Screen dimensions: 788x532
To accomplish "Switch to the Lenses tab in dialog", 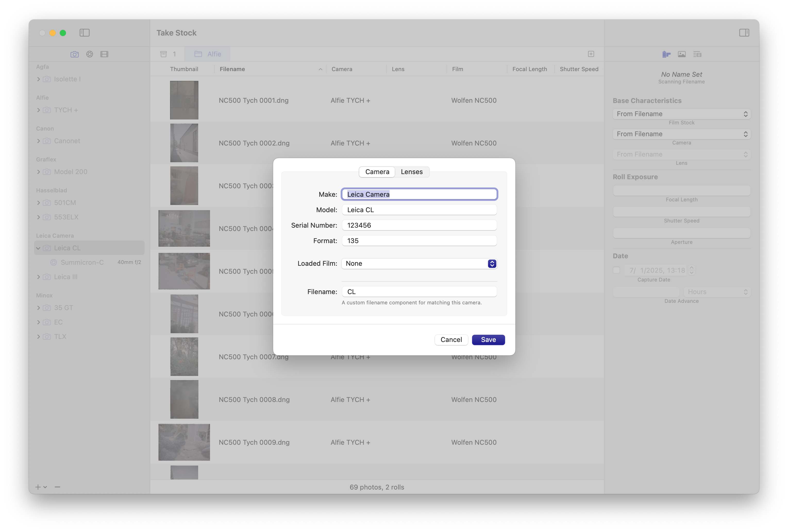I will pos(412,172).
